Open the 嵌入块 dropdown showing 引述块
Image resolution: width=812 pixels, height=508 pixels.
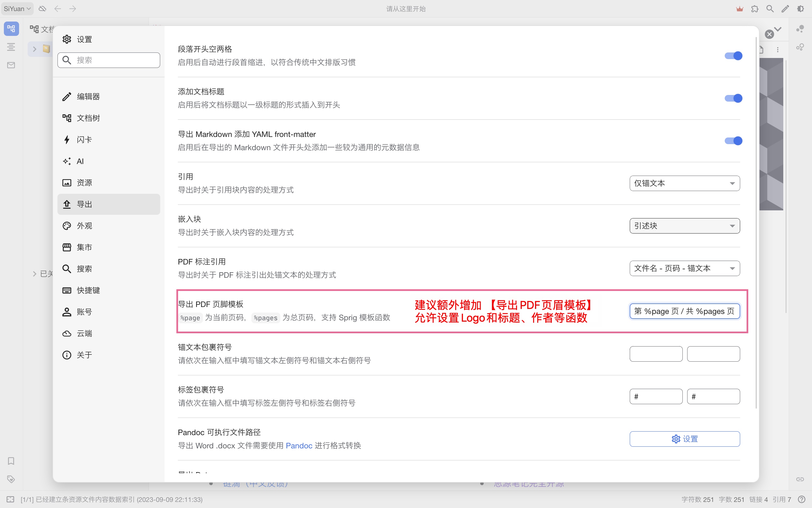tap(684, 226)
